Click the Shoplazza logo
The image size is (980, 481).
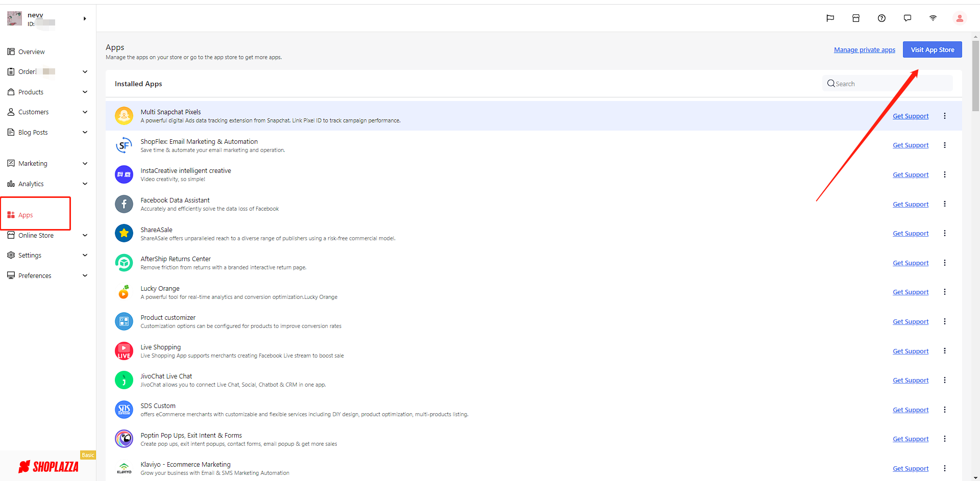tap(48, 467)
